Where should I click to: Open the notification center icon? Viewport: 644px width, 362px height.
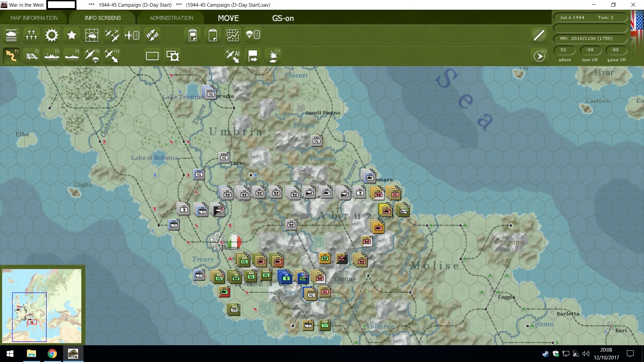point(630,354)
